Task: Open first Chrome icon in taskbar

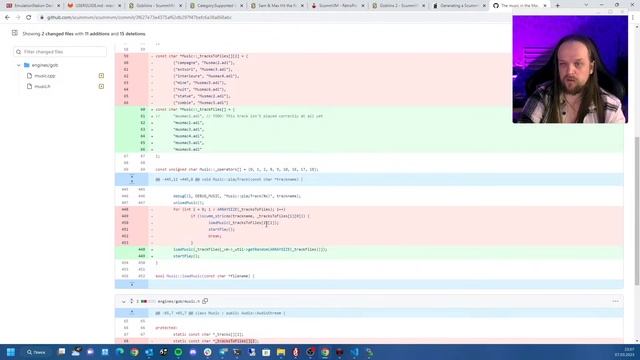Action: coord(134,352)
